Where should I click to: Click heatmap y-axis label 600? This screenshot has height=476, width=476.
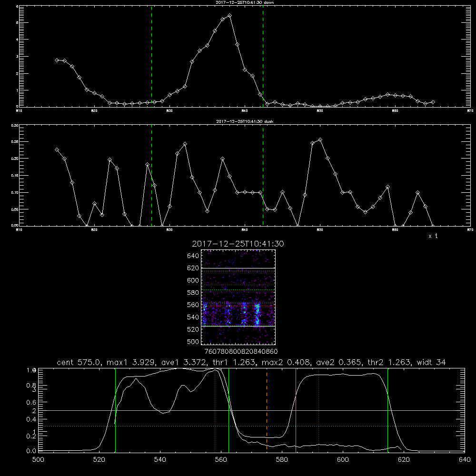point(193,280)
